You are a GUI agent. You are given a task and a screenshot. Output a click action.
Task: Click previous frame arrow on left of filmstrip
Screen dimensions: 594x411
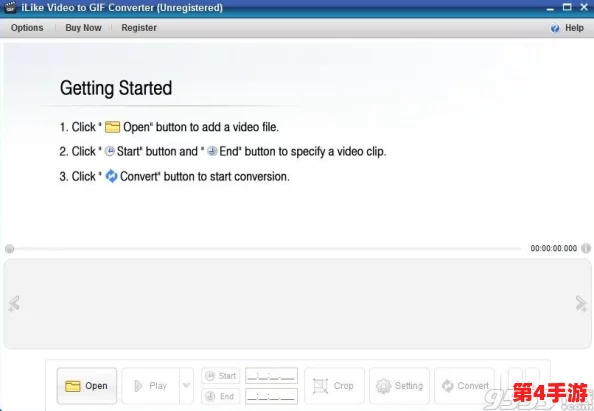click(x=14, y=304)
